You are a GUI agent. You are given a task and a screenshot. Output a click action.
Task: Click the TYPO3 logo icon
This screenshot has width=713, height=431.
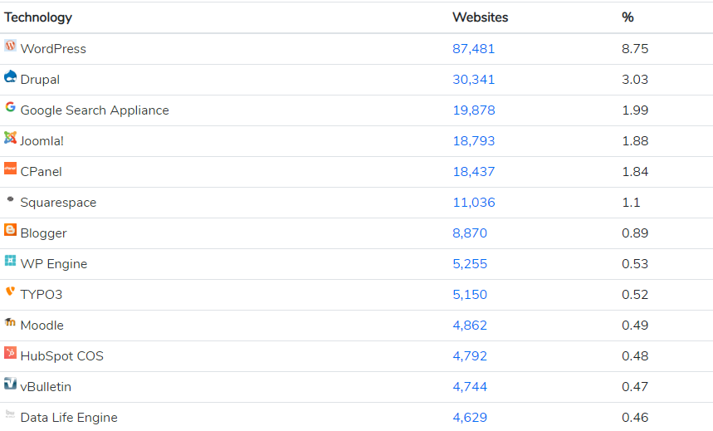pyautogui.click(x=10, y=291)
